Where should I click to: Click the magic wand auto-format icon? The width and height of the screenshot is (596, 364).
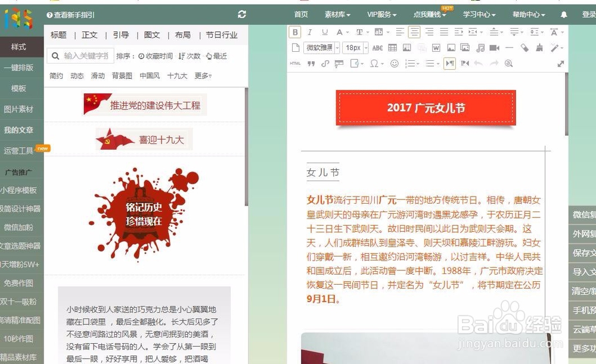[x=554, y=48]
